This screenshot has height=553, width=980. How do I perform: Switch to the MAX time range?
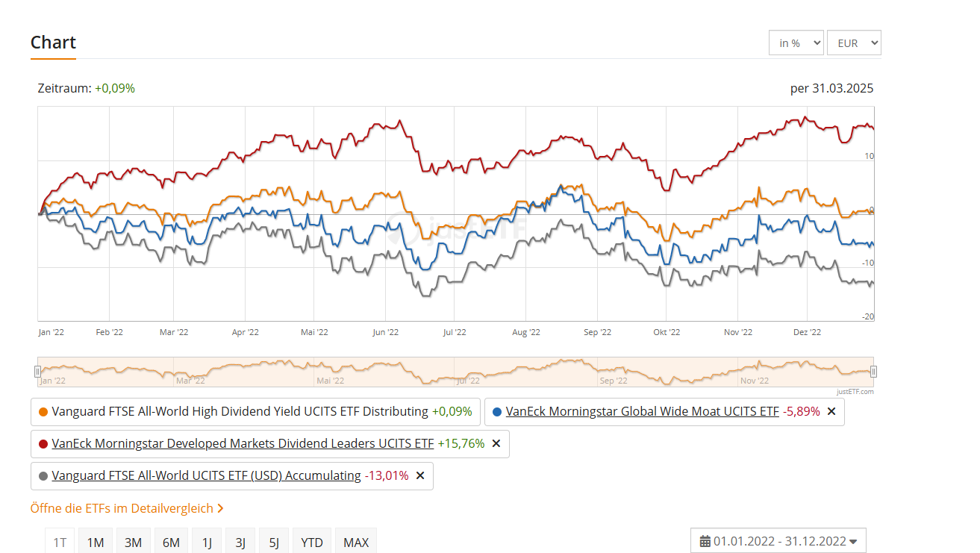click(x=356, y=543)
